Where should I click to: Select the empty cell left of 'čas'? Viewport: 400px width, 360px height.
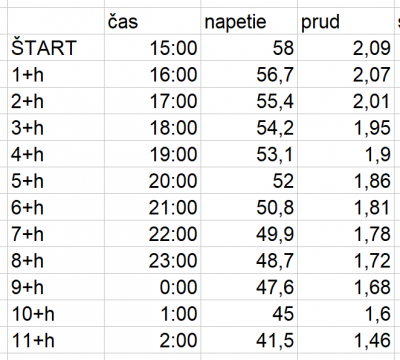pos(56,21)
